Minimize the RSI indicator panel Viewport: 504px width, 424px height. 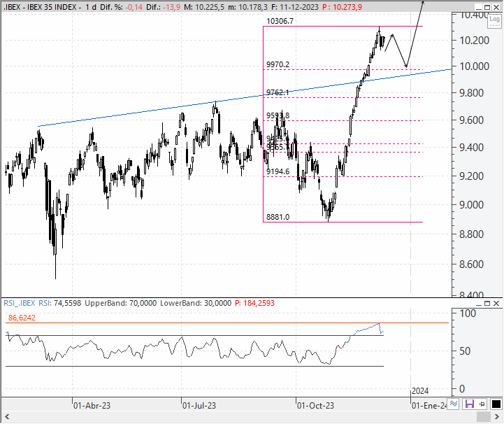pos(479,304)
